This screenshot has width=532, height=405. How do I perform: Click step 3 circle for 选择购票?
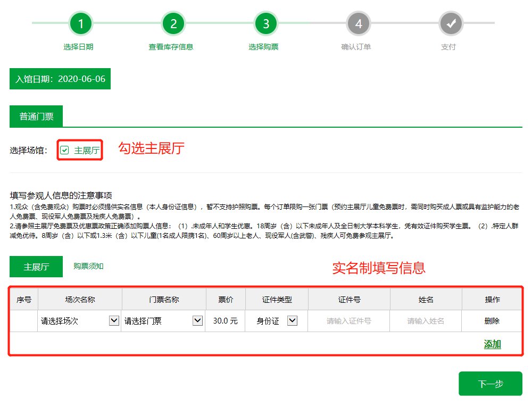click(266, 23)
